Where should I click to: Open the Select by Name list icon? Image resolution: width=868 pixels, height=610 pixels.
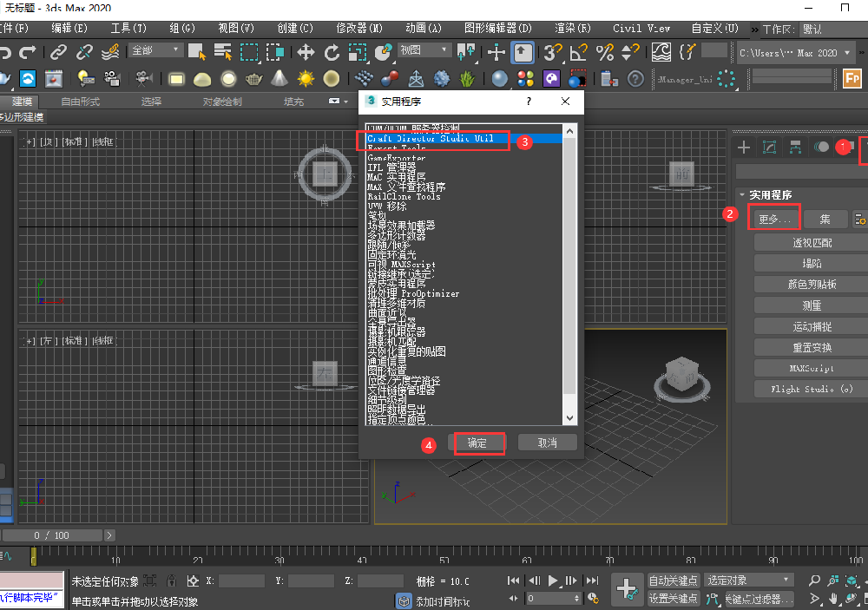(222, 53)
